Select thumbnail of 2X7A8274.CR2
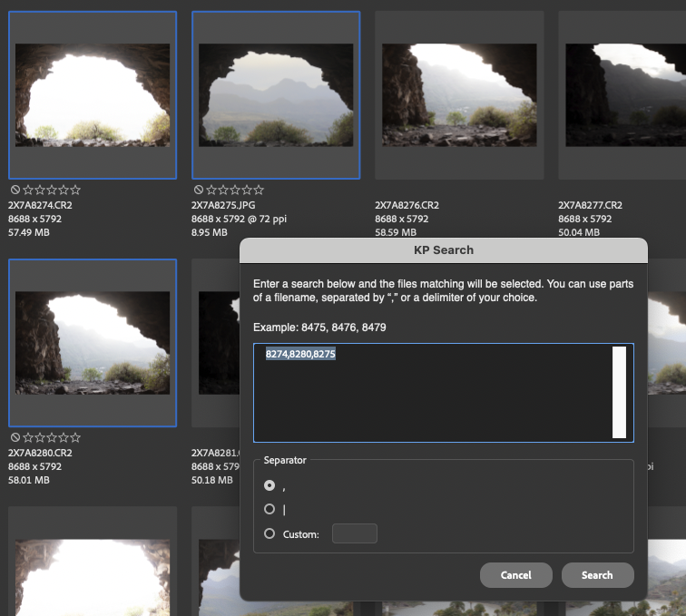 (93, 95)
